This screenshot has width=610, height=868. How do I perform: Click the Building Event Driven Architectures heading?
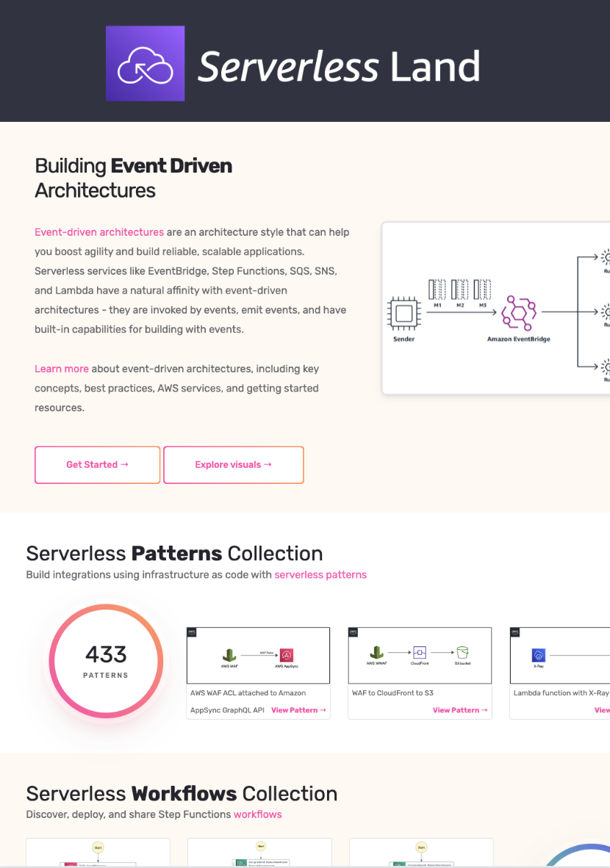134,178
